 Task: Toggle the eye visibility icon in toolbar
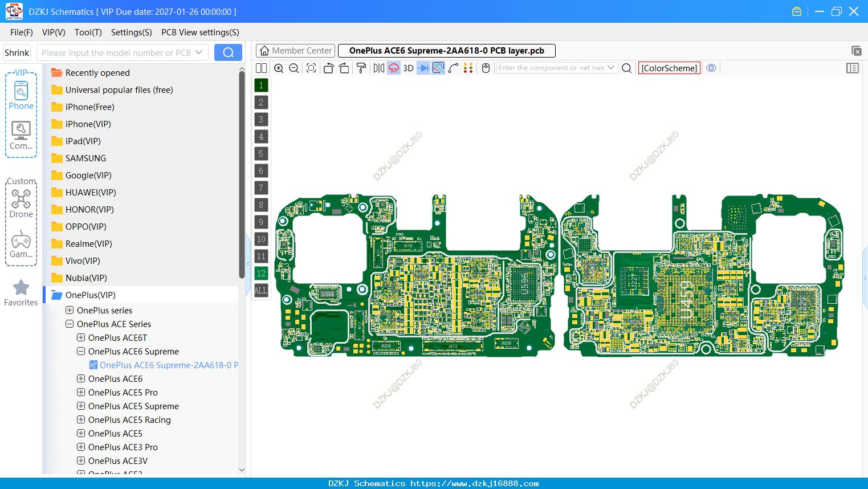tap(711, 68)
